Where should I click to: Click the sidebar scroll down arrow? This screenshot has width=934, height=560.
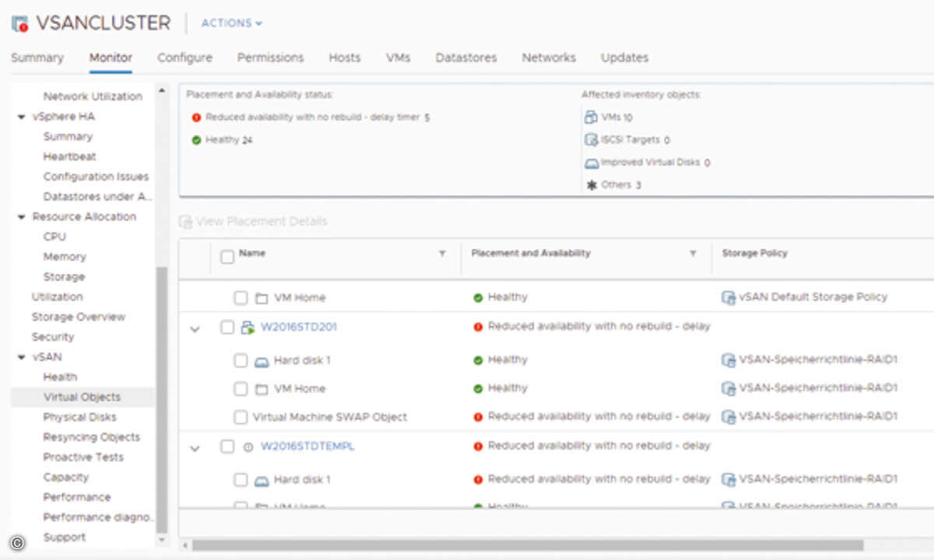click(162, 540)
